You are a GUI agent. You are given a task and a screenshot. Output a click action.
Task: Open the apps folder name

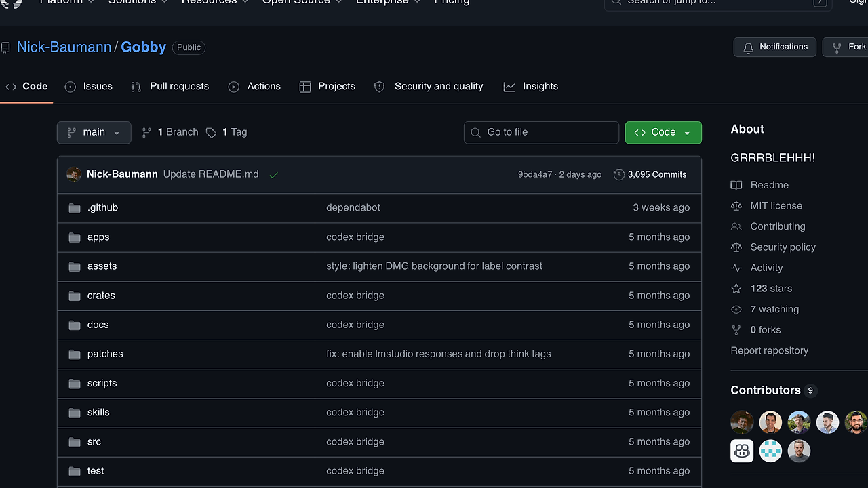point(98,237)
